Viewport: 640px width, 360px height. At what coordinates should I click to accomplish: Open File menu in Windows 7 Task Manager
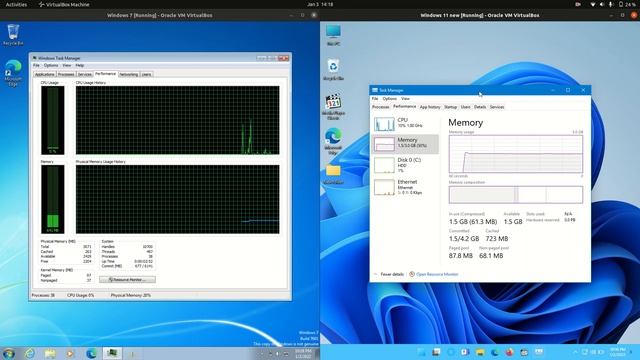tap(36, 65)
